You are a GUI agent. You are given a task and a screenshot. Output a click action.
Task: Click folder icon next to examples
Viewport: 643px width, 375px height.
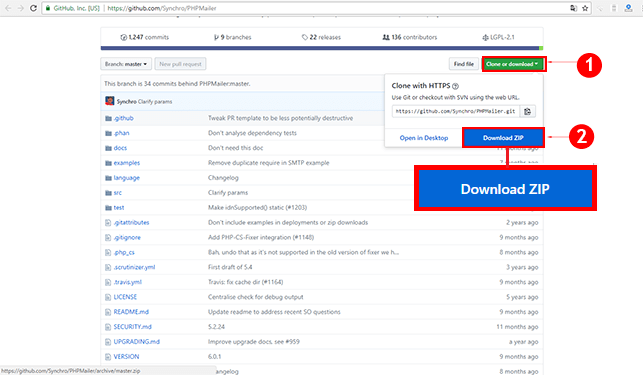click(x=108, y=163)
